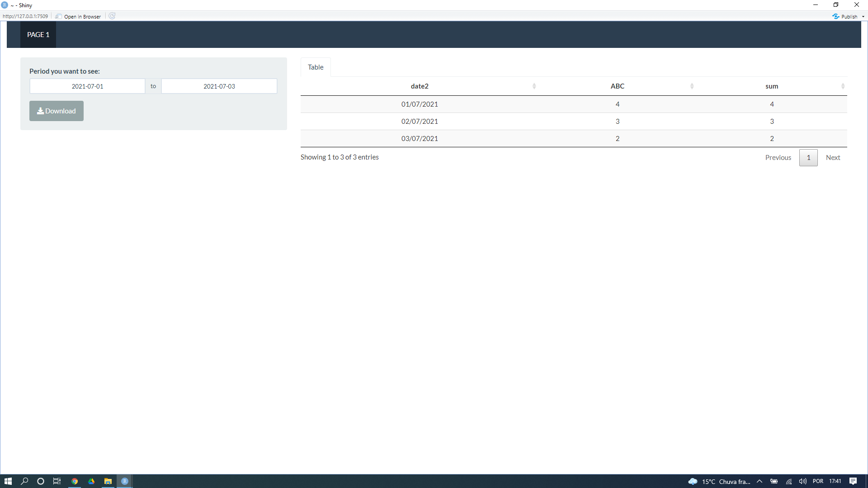Click the reload app refresh icon
Viewport: 868px width, 488px height.
(112, 16)
